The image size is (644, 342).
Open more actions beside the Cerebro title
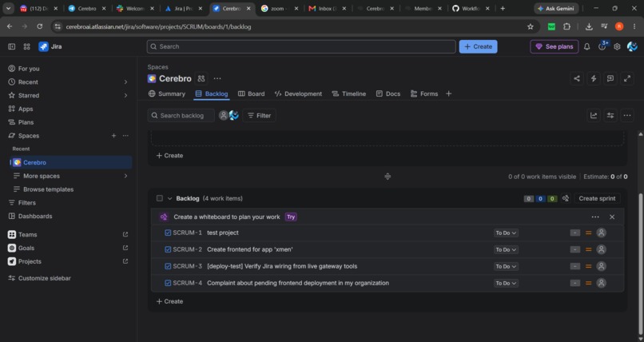(x=217, y=78)
